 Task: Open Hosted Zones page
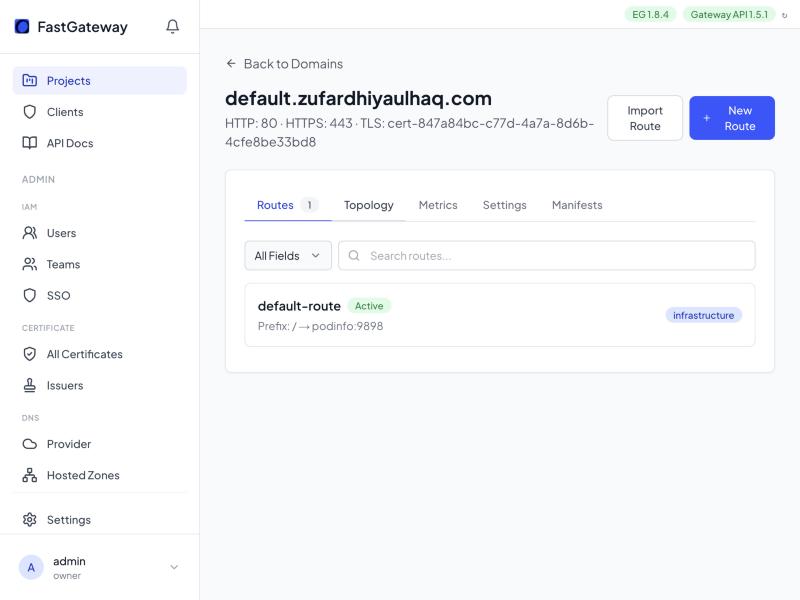click(99, 475)
